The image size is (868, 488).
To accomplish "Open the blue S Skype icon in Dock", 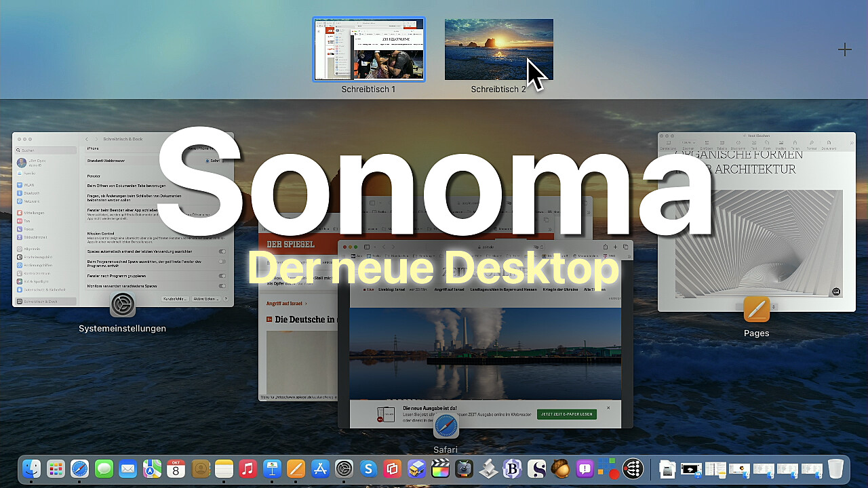I will tap(368, 468).
